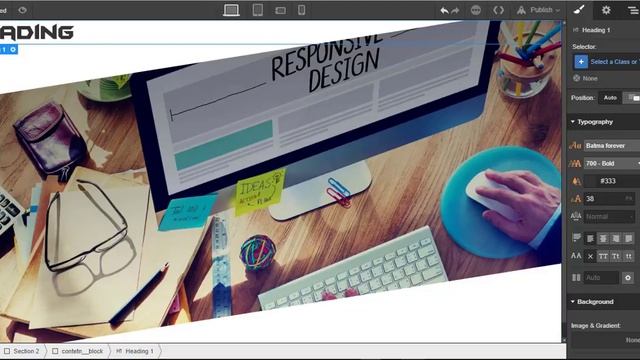Viewport: 640px width, 360px height.
Task: Switch to mobile landscape breakpoint view
Action: 280,10
